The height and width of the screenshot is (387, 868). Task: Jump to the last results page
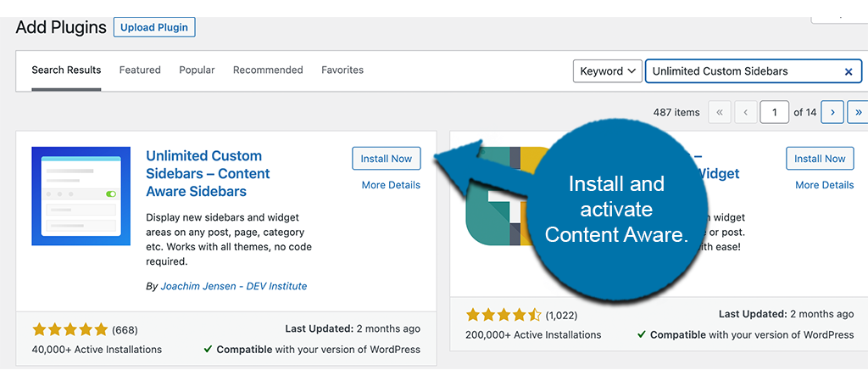(858, 113)
